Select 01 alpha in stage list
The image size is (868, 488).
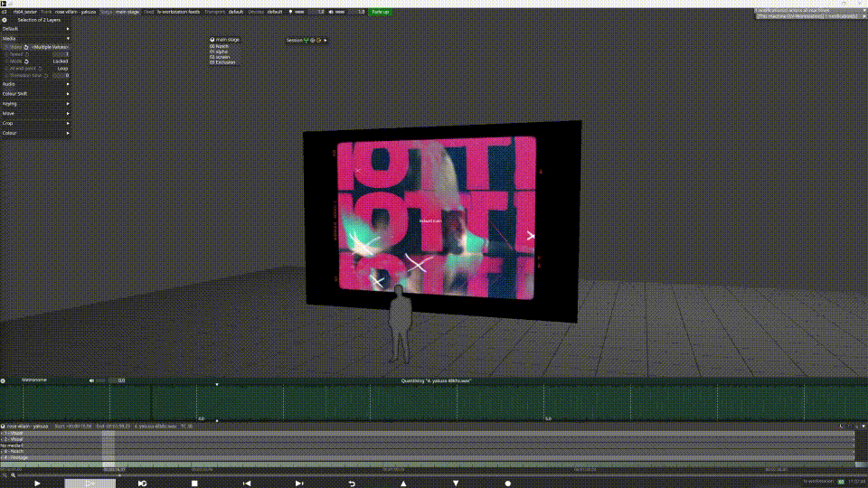point(218,52)
